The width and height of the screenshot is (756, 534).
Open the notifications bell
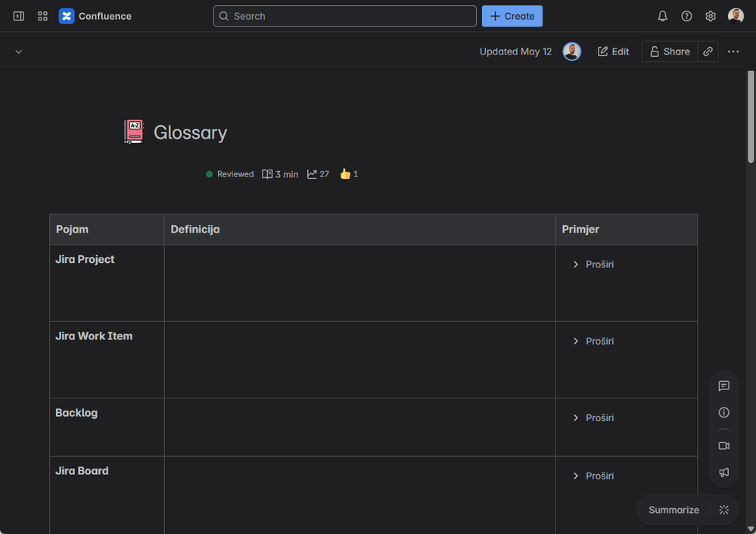coord(662,16)
